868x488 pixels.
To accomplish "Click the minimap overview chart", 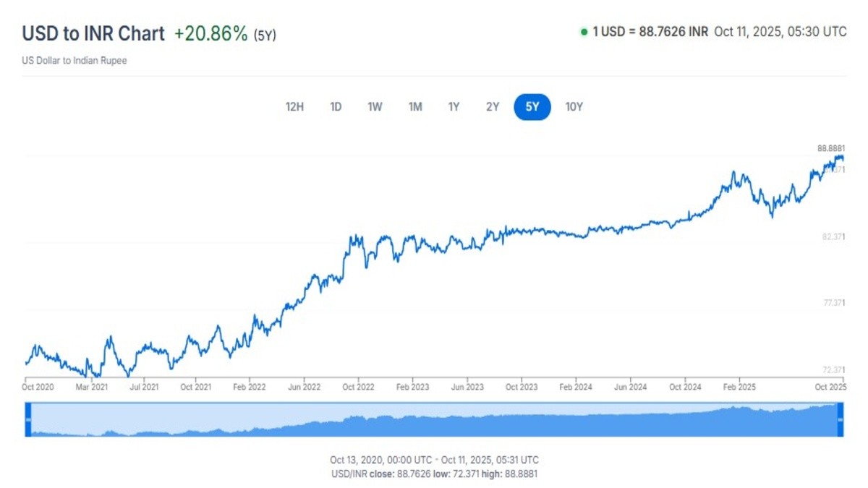I will point(434,419).
